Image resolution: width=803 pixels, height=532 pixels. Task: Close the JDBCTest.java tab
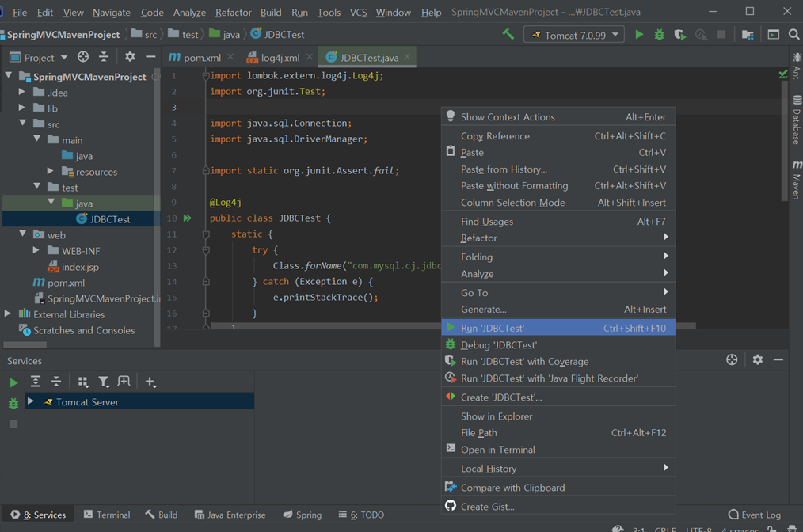point(407,57)
